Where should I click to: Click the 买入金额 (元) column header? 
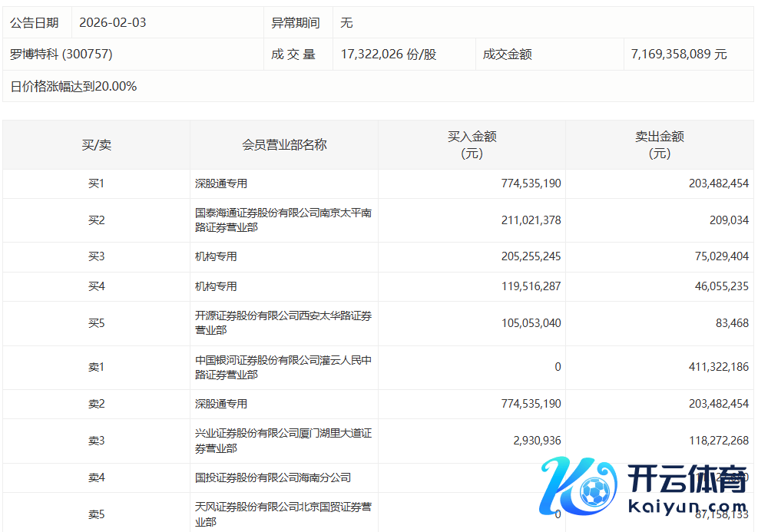(x=472, y=144)
